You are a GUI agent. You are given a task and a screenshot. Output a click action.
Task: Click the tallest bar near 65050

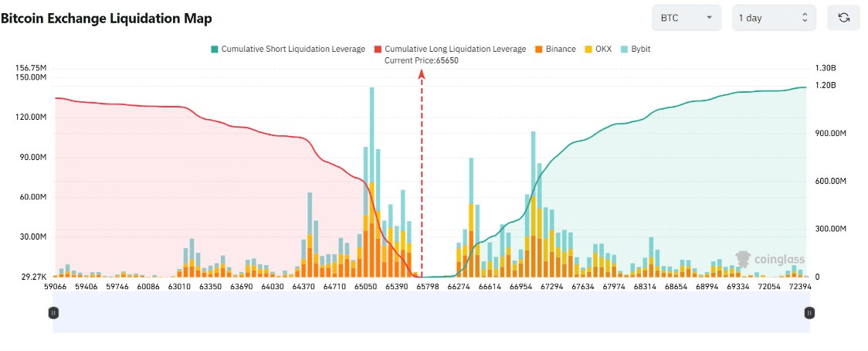coord(371,182)
